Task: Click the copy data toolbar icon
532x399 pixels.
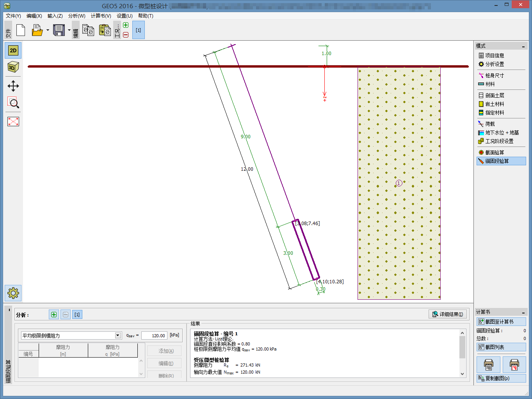Action: coord(88,30)
